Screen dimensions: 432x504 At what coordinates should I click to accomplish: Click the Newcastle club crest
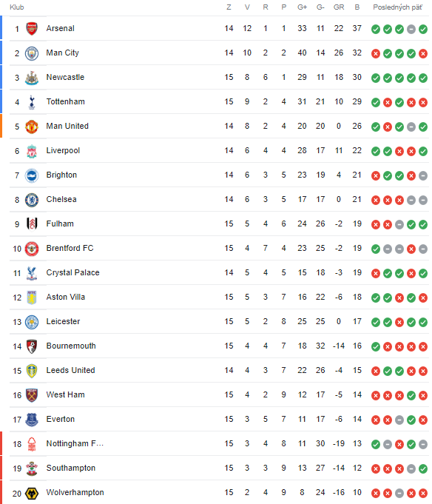pos(32,78)
